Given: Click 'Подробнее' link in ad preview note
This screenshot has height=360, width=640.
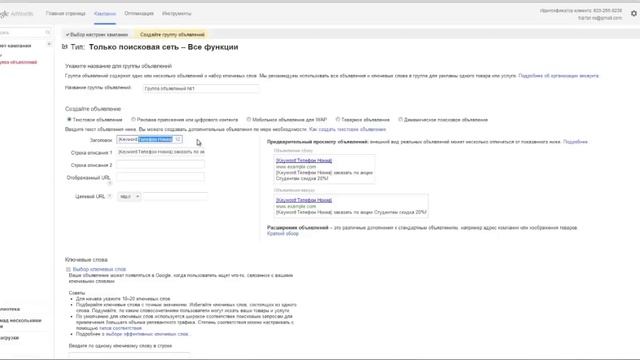Looking at the screenshot, I should tap(575, 142).
